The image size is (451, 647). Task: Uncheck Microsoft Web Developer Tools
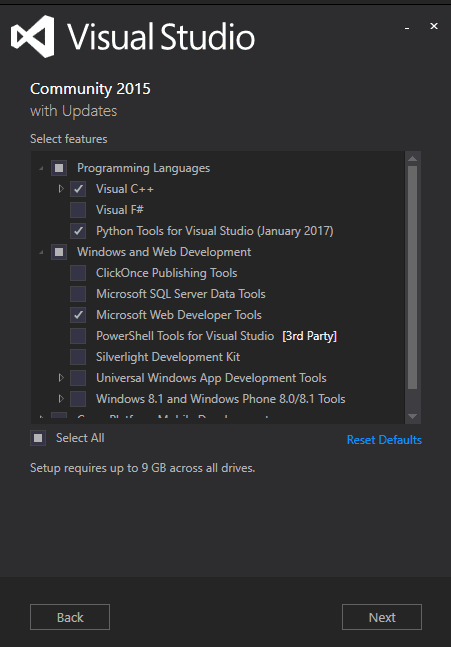coord(78,315)
